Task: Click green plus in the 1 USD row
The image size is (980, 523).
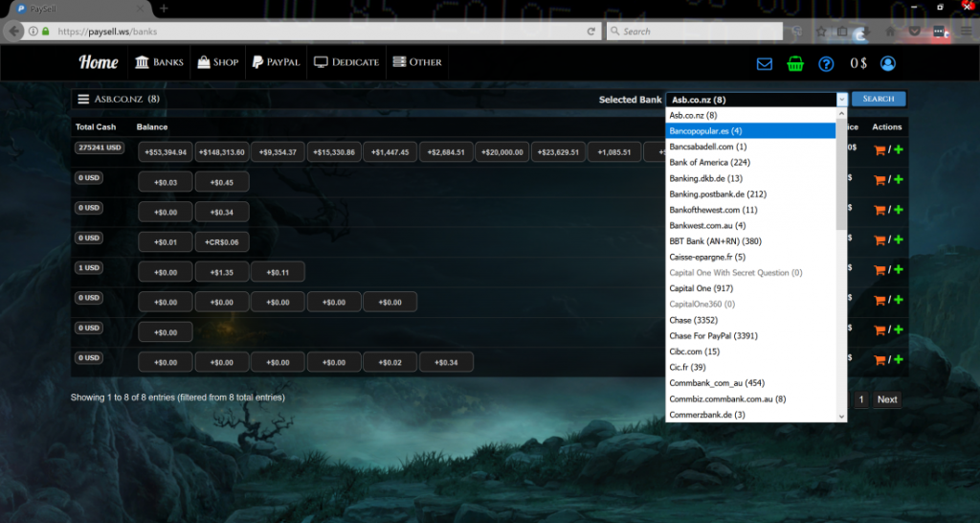Action: click(x=898, y=269)
